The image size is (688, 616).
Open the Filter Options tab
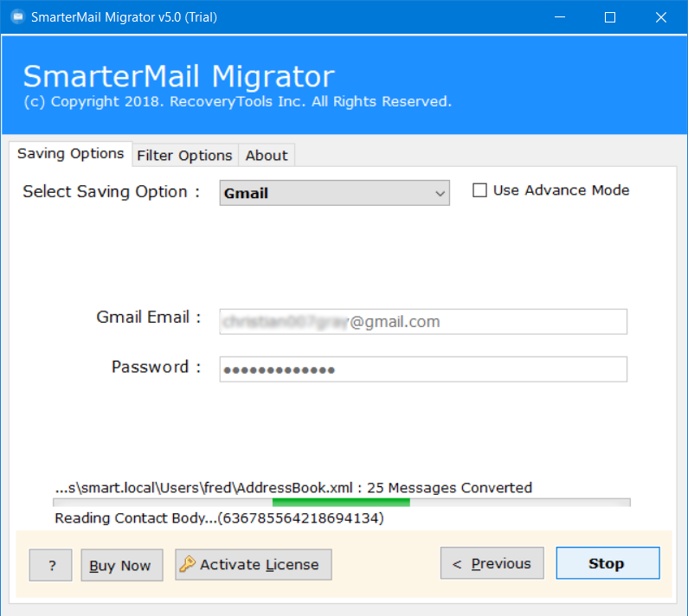(x=184, y=156)
